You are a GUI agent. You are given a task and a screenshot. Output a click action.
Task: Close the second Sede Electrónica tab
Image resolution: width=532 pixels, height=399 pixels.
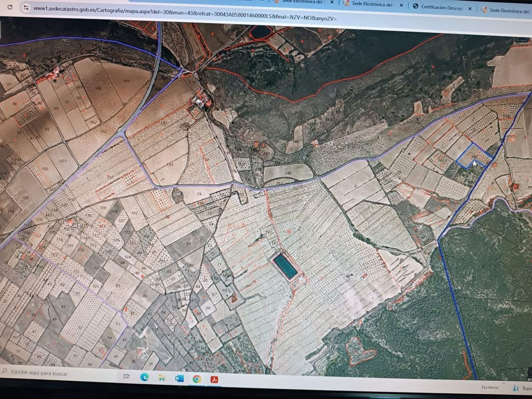click(x=401, y=5)
